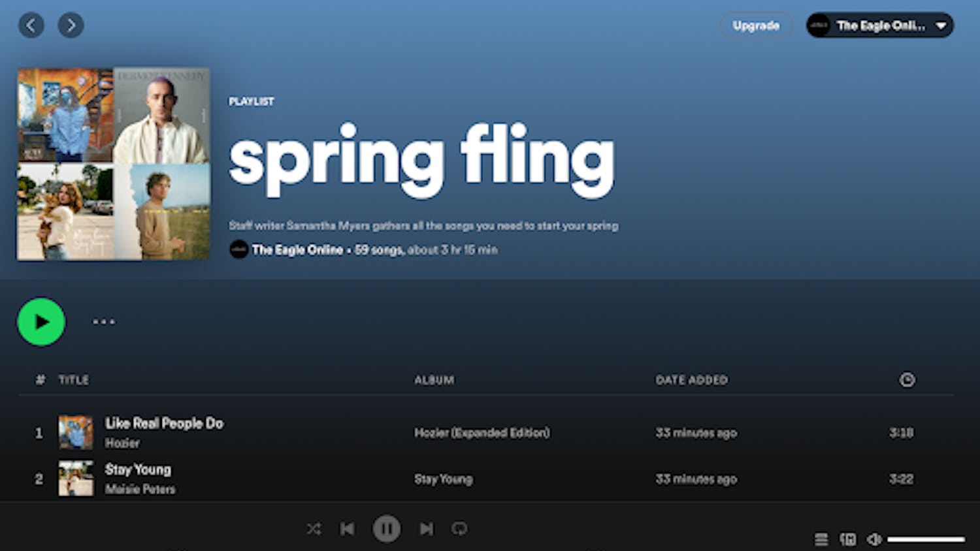Open the three-dots more options menu
Viewport: 980px width, 551px height.
[x=104, y=322]
